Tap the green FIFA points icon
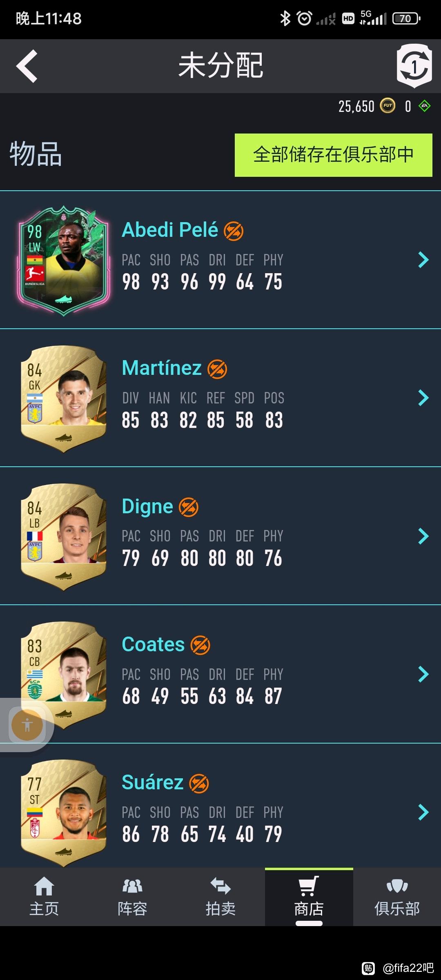 click(x=425, y=106)
